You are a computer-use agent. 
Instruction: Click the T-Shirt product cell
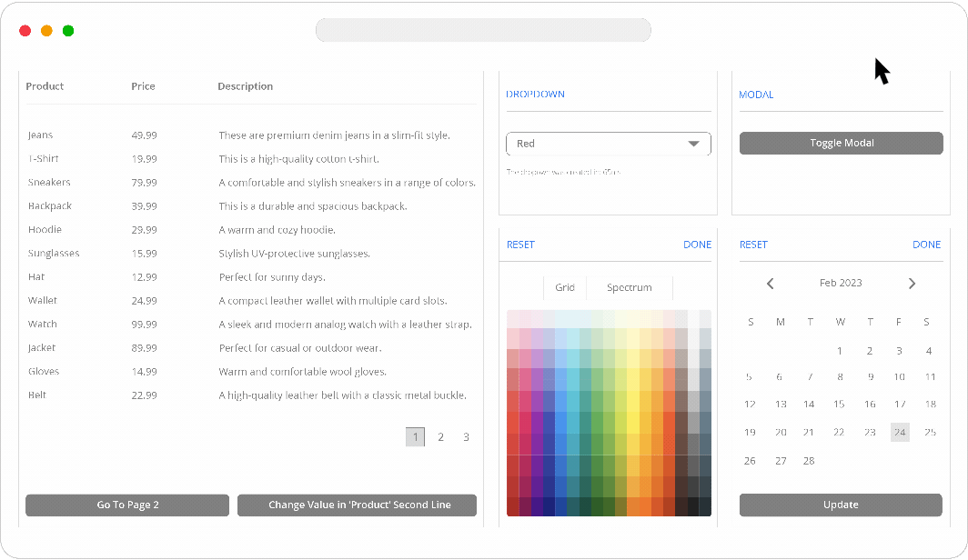pos(44,159)
